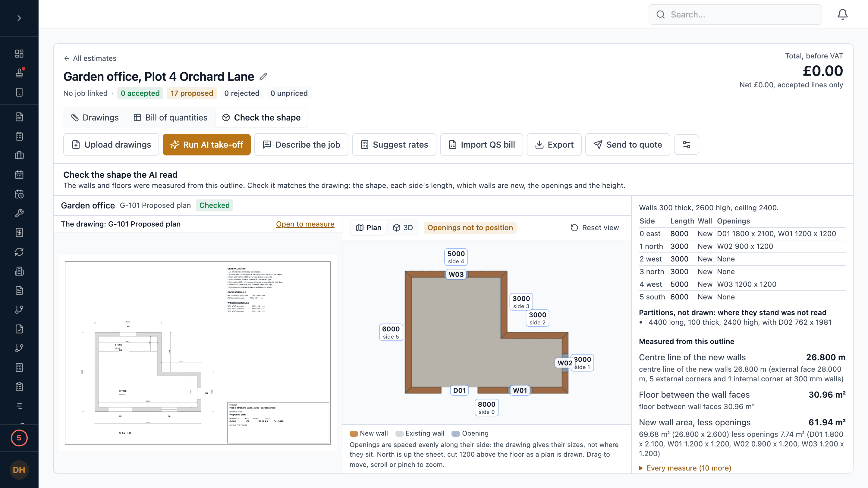Switch the outline view to Plan
This screenshot has height=488, width=868.
click(369, 228)
